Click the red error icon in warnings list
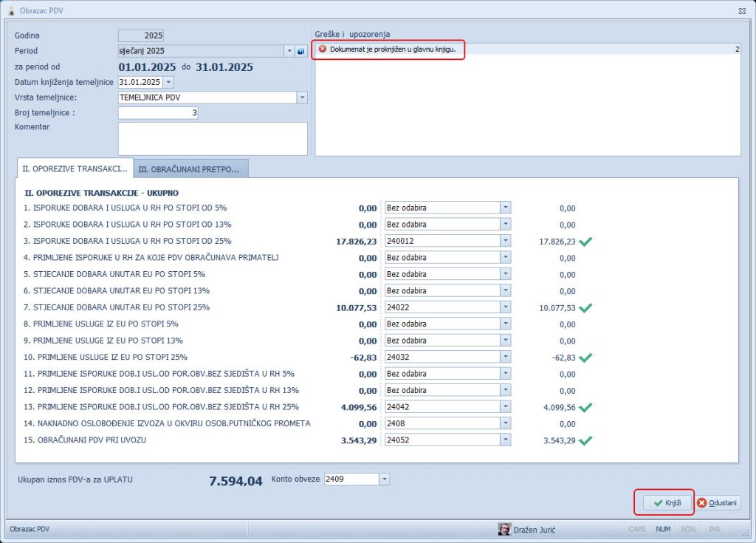The width and height of the screenshot is (756, 543). point(323,49)
